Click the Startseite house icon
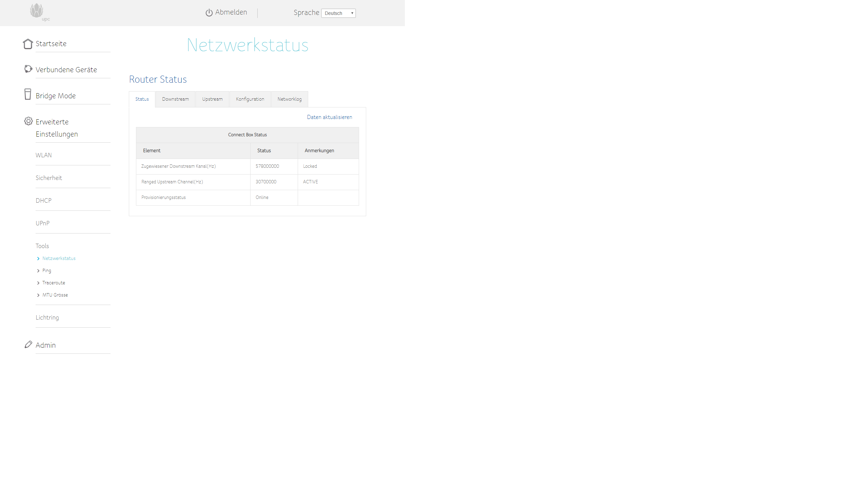Viewport: 868px width, 488px height. [x=28, y=44]
